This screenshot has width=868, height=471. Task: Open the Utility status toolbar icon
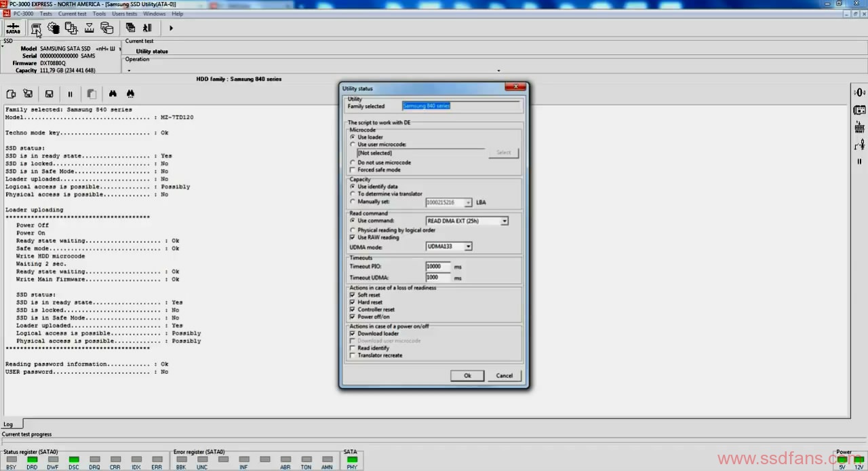(x=36, y=28)
